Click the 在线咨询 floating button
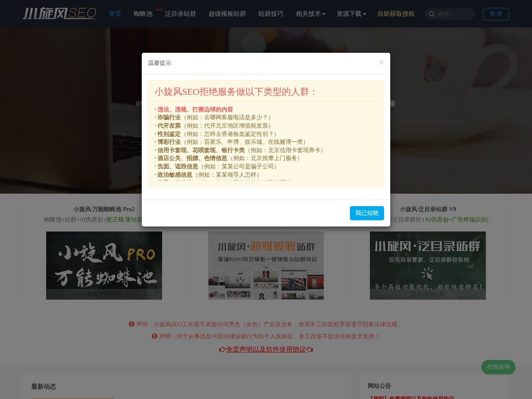 click(498, 367)
